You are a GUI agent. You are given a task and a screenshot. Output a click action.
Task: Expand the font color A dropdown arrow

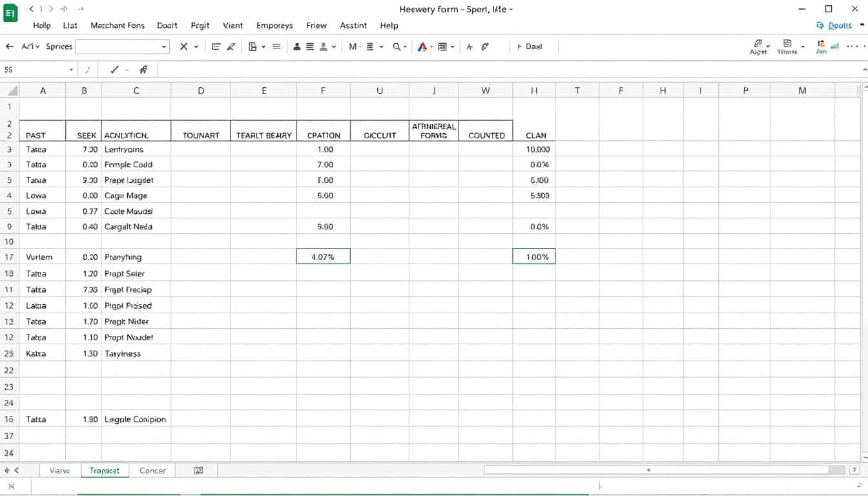(430, 46)
